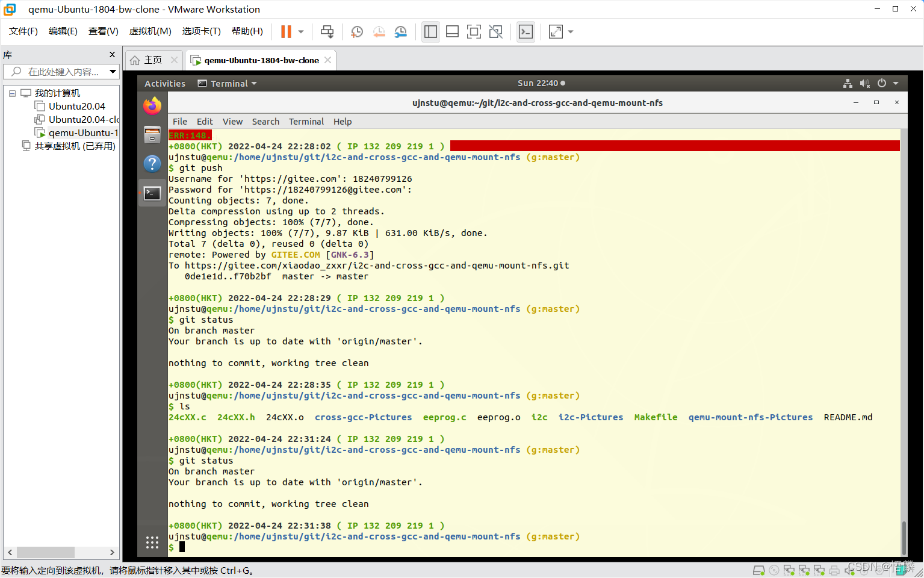Open the library search dropdown arrow
The image size is (924, 578).
[x=113, y=72]
